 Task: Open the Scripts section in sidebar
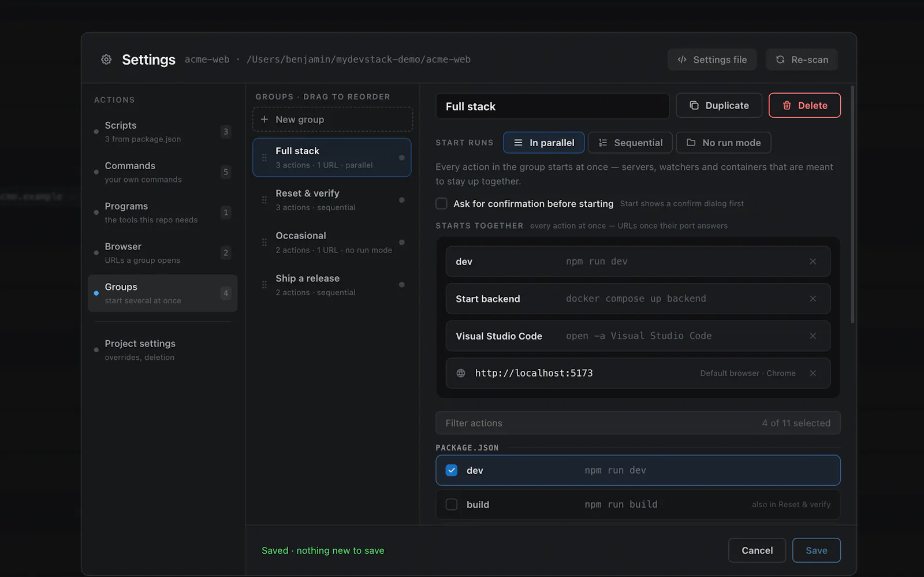(162, 132)
